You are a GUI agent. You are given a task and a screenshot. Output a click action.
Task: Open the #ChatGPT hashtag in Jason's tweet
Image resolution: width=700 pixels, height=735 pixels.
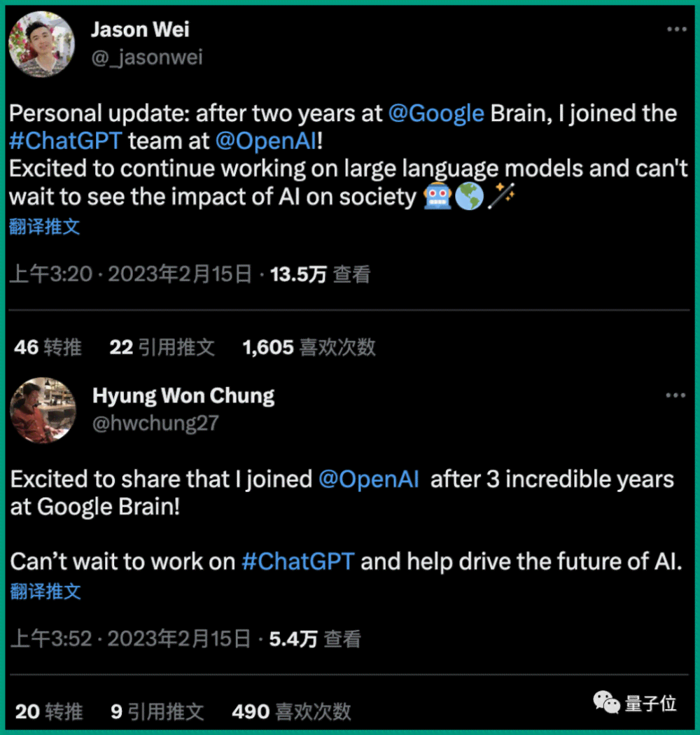66,141
